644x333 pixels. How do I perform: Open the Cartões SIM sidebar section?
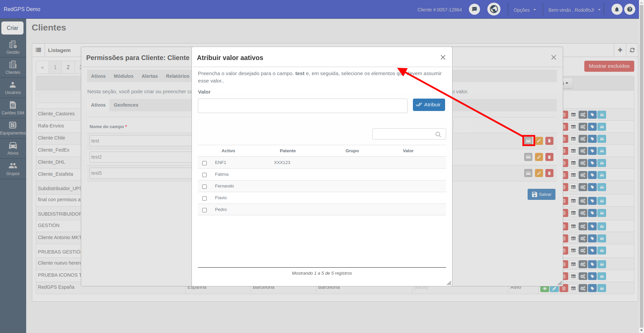coord(13,108)
